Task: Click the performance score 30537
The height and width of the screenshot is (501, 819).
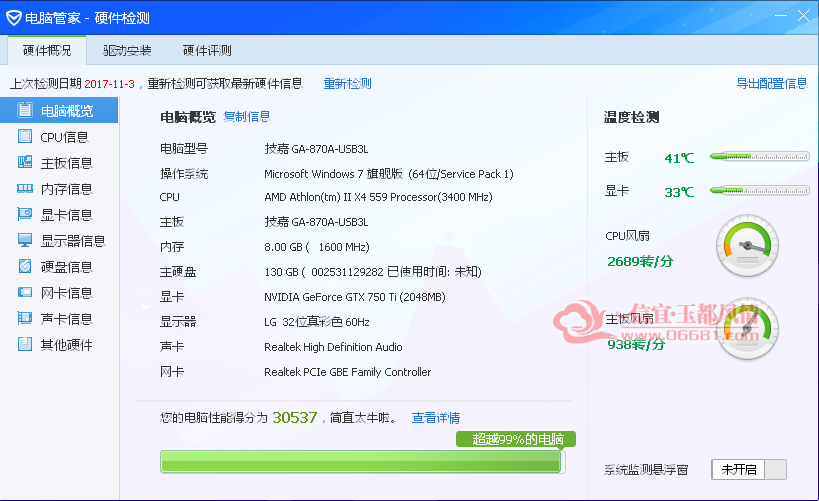Action: (x=295, y=417)
